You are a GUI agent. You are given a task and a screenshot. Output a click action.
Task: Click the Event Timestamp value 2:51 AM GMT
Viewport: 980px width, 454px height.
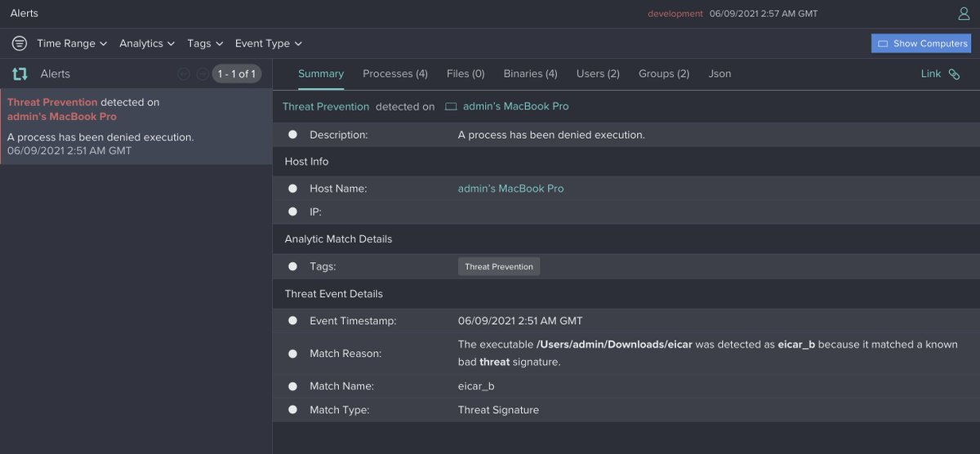point(520,321)
